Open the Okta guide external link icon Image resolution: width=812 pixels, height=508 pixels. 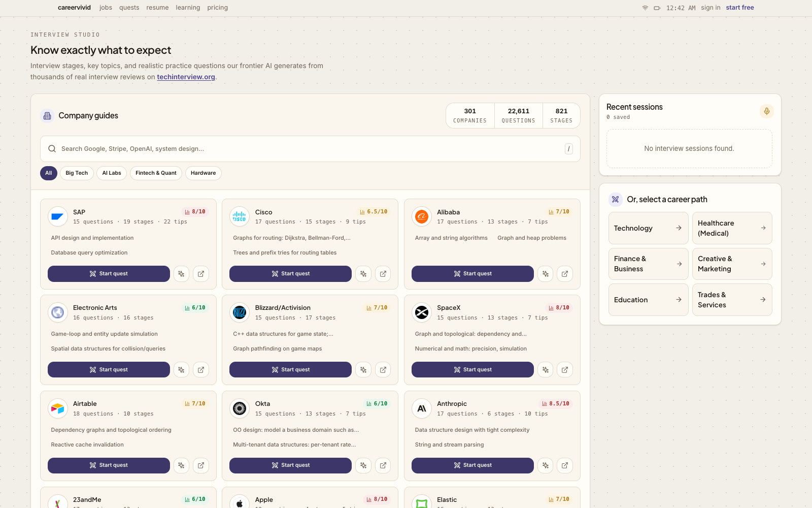383,465
